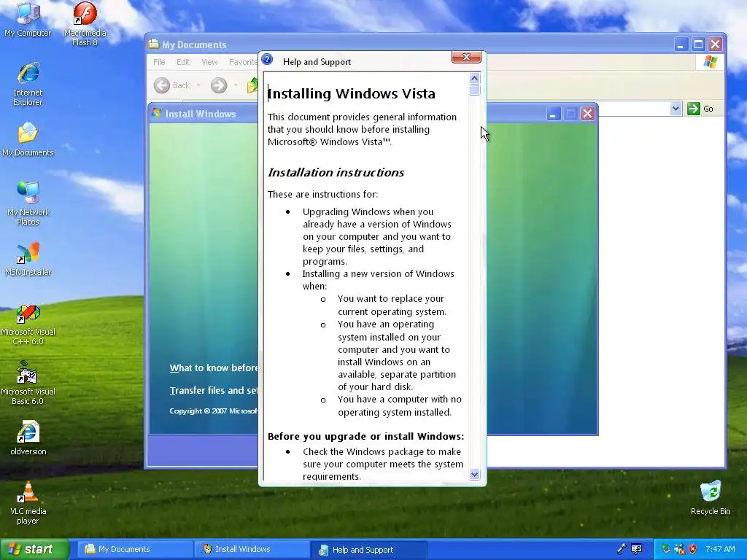This screenshot has height=560, width=747.
Task: Switch to Help and Support taskbar button
Action: coord(368,550)
